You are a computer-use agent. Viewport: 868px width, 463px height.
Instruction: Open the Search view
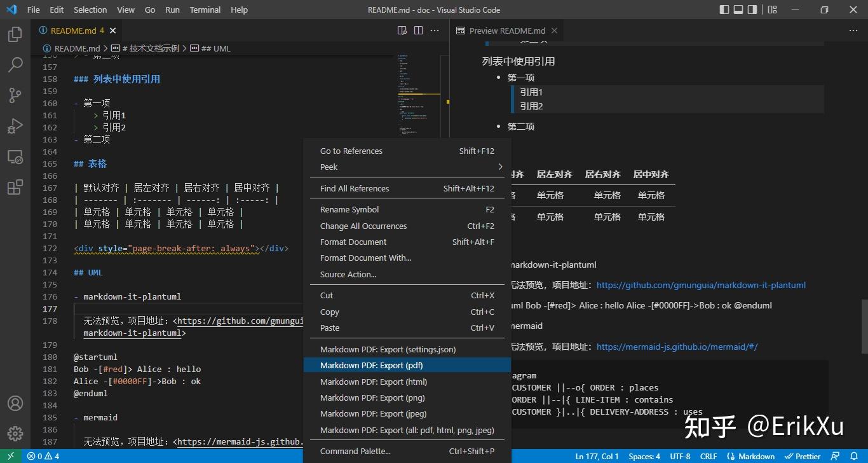point(15,64)
